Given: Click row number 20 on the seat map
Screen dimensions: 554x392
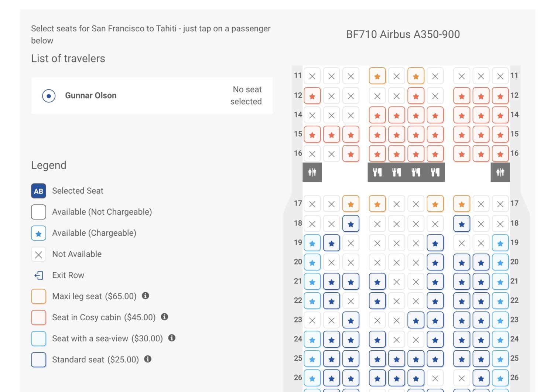Looking at the screenshot, I should pyautogui.click(x=298, y=262).
